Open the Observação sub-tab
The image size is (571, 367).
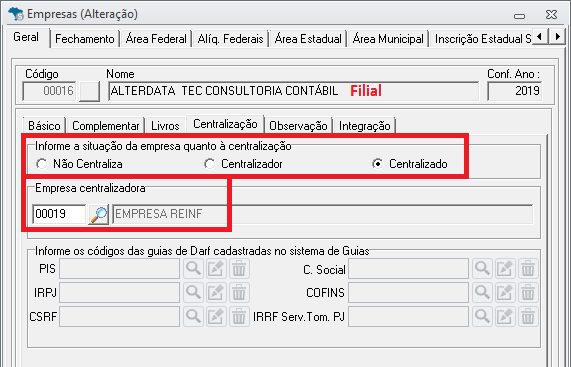[298, 126]
